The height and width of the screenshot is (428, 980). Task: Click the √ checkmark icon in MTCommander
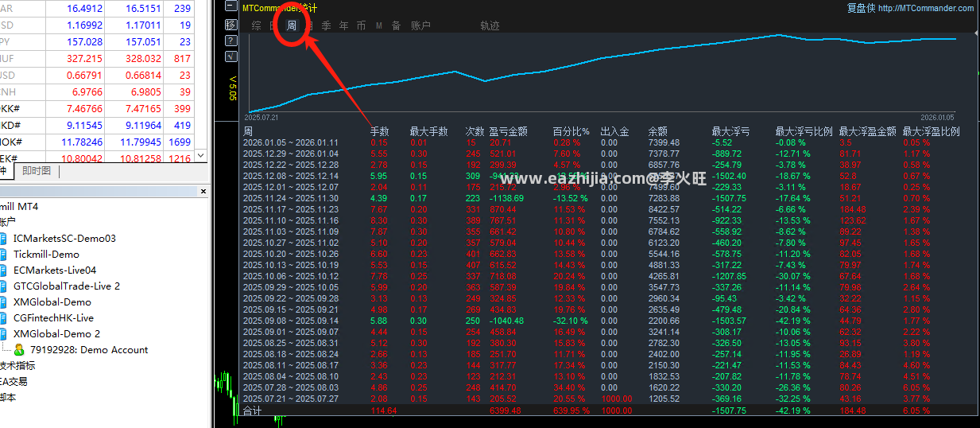[x=230, y=56]
